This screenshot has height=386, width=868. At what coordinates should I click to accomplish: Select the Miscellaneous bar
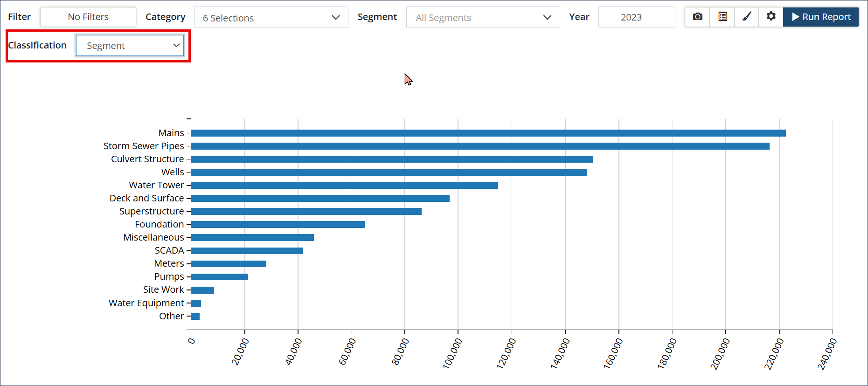pyautogui.click(x=252, y=238)
